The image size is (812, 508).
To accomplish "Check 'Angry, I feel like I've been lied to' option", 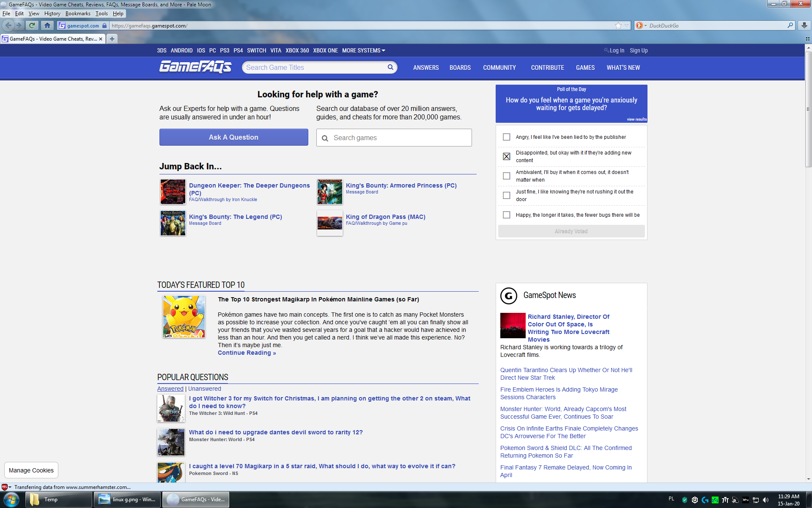I will [x=506, y=137].
